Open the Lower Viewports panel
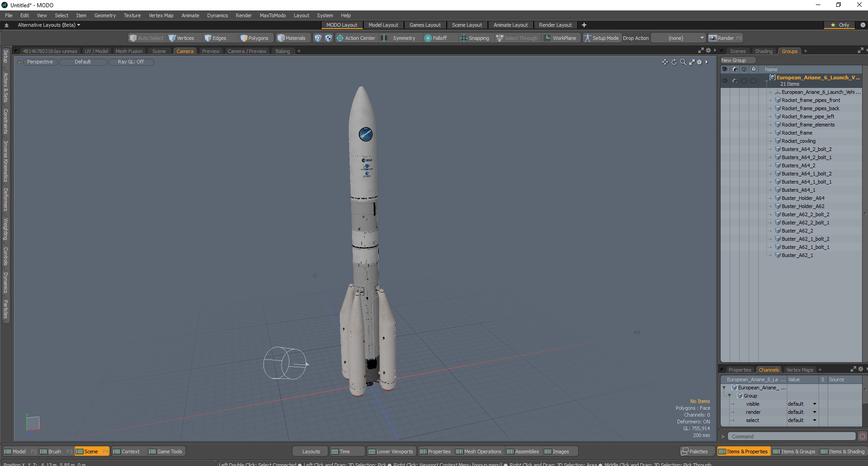868x466 pixels. click(390, 451)
